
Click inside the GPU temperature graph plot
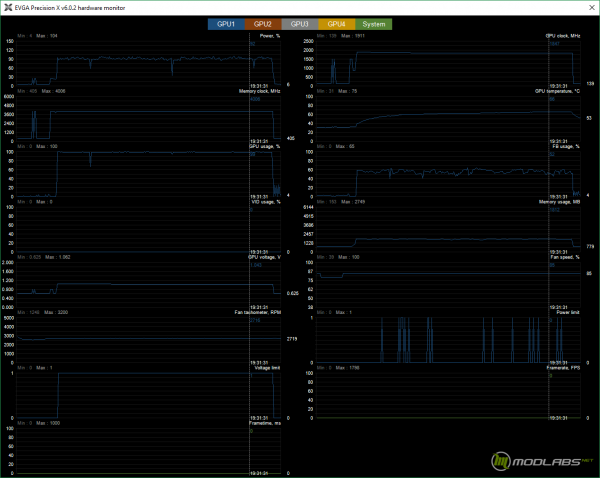[448, 119]
